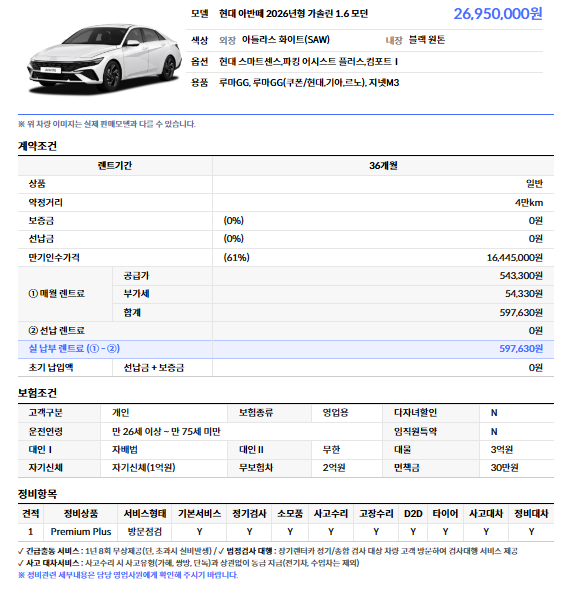Click the 30만원 deductible value
This screenshot has height=589, width=563.
tap(504, 468)
